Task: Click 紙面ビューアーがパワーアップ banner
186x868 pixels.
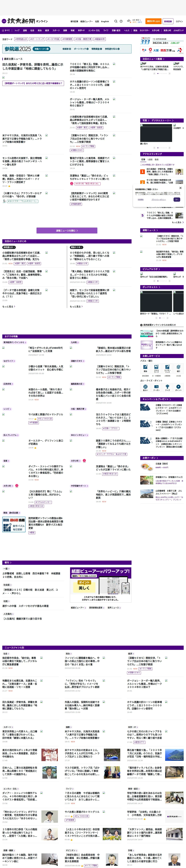Action: 101,585
